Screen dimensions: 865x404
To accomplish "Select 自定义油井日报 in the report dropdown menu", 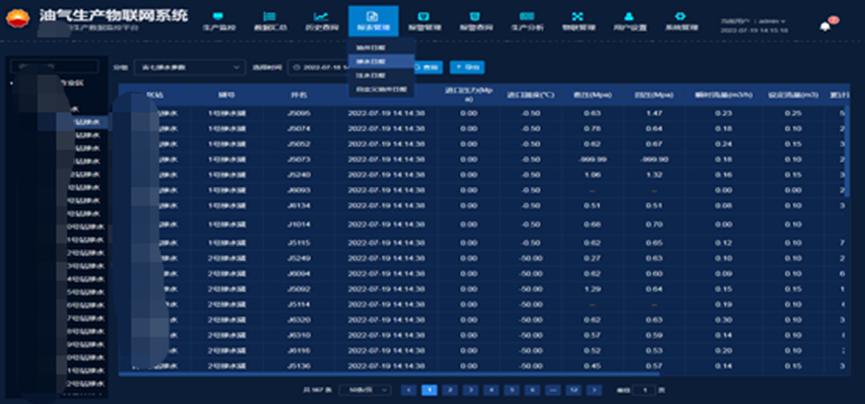I will coord(381,88).
